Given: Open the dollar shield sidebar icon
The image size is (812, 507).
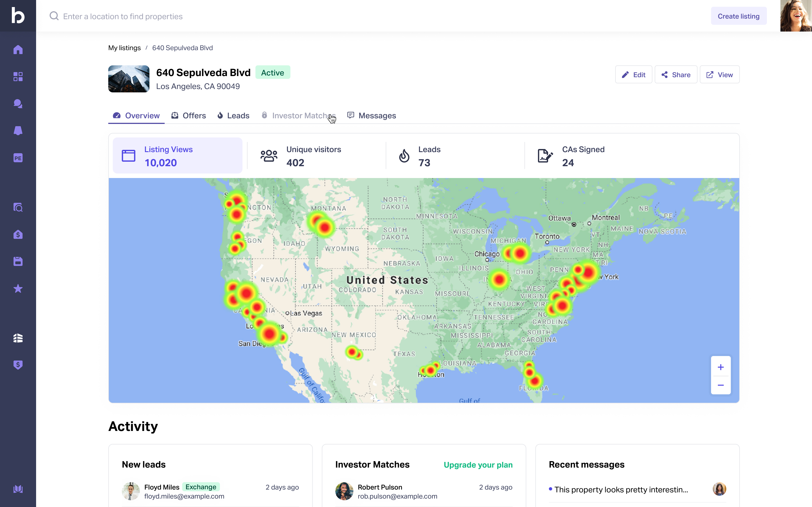Looking at the screenshot, I should tap(18, 364).
